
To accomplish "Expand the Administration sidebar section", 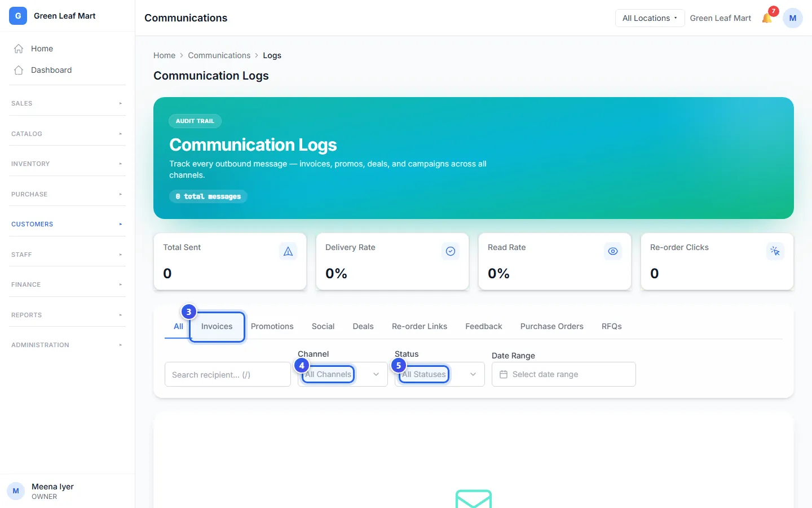I will (67, 345).
